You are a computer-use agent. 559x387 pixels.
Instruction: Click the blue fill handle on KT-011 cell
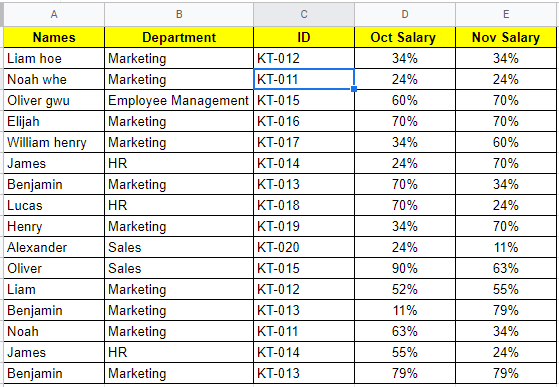coord(354,89)
